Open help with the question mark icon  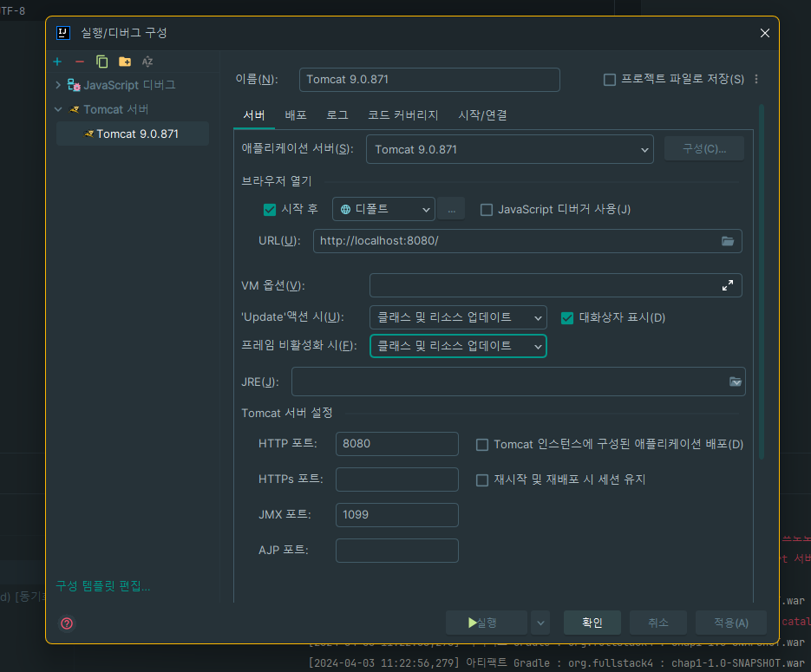pos(67,623)
